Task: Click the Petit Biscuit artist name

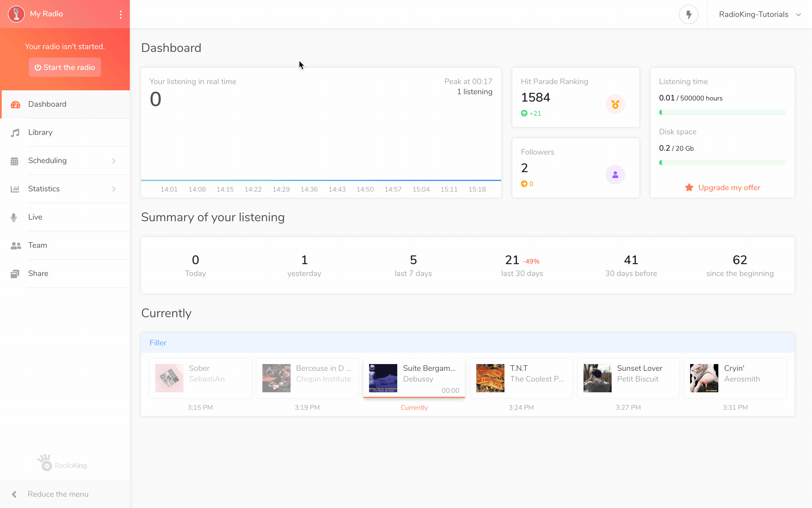Action: coord(638,379)
